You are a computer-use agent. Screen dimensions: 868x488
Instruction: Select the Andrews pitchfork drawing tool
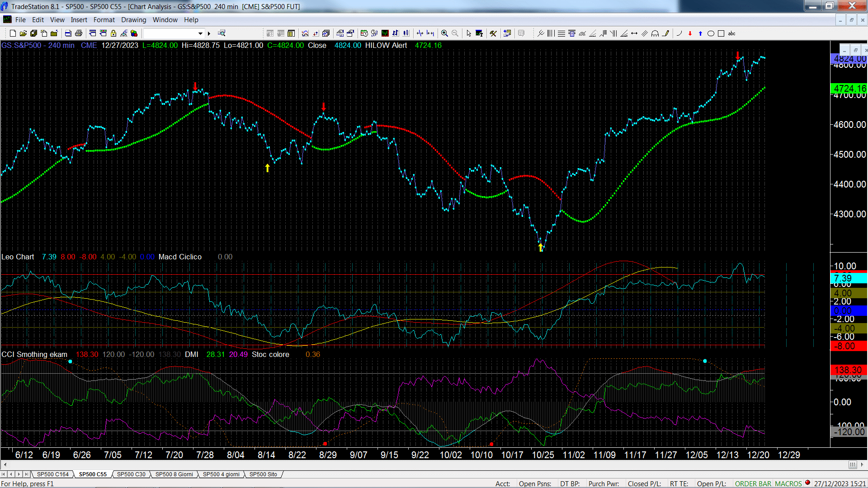tap(541, 33)
